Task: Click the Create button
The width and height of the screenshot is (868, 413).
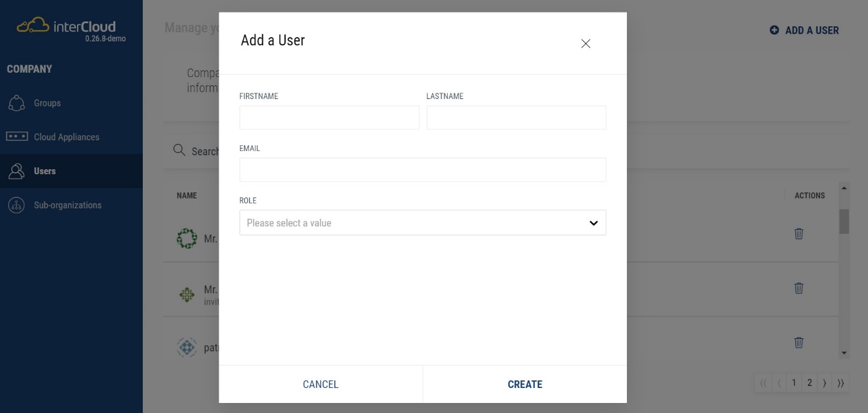Action: [525, 384]
